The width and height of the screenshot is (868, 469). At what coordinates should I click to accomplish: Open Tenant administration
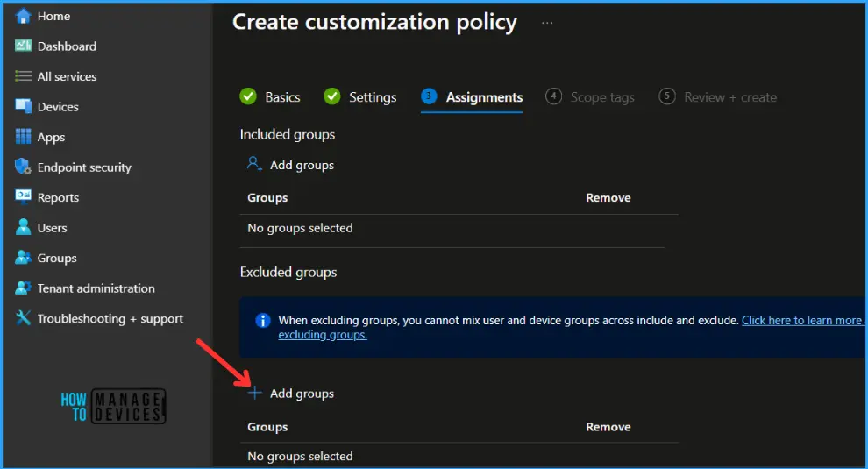click(x=96, y=288)
